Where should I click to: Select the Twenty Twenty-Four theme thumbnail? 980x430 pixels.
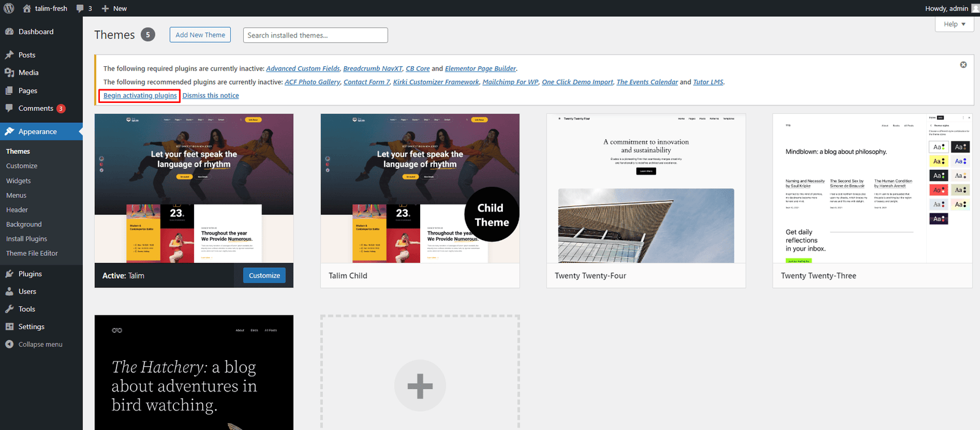point(646,189)
